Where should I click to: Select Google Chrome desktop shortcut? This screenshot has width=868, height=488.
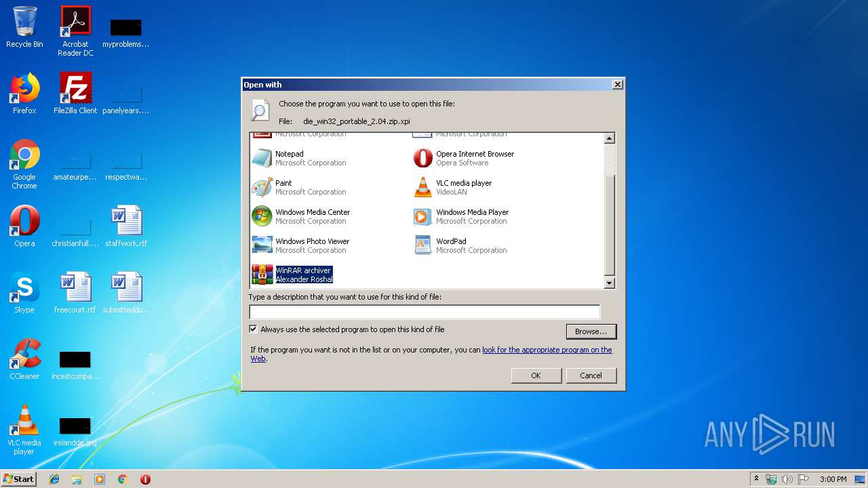24,164
